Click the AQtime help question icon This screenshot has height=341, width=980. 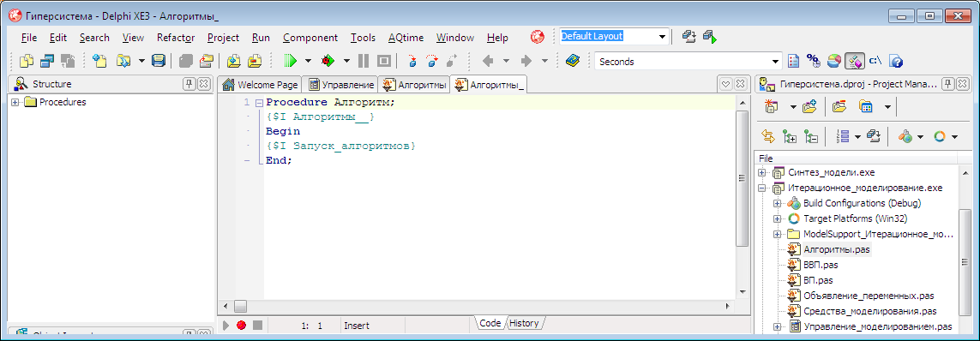click(x=896, y=61)
